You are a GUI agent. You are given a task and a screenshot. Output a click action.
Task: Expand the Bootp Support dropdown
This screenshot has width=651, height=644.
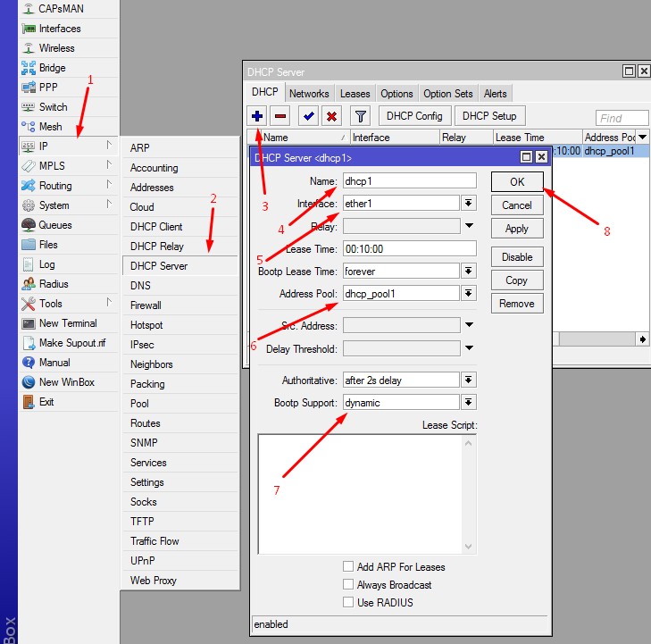coord(469,403)
